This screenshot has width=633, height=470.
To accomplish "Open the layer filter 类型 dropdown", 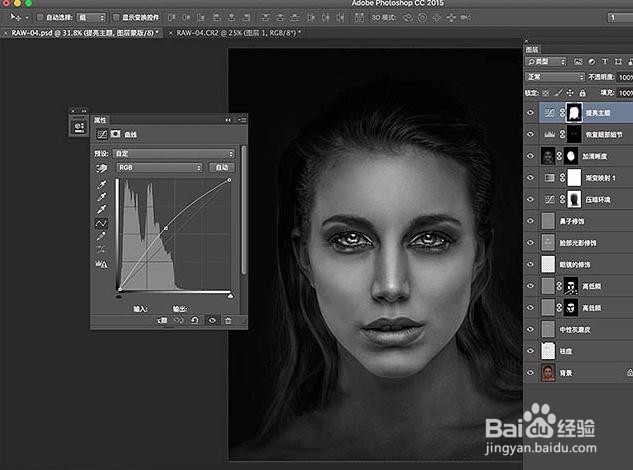I will click(546, 62).
